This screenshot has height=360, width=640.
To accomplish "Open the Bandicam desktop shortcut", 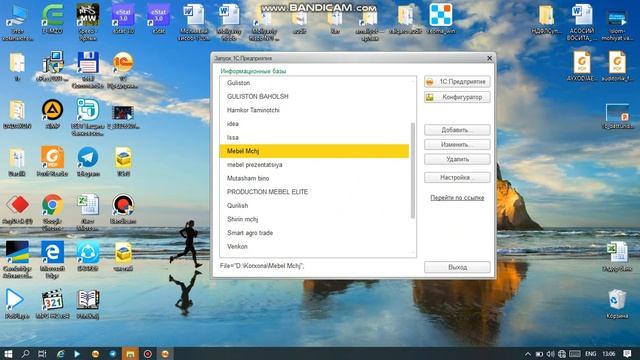I will pyautogui.click(x=123, y=209).
